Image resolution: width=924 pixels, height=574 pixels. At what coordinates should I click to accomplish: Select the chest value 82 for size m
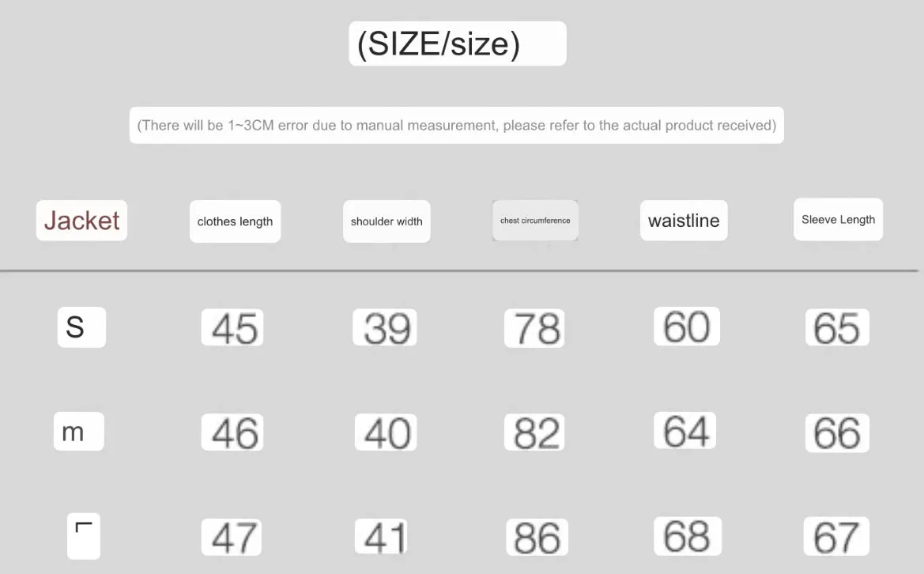point(534,432)
